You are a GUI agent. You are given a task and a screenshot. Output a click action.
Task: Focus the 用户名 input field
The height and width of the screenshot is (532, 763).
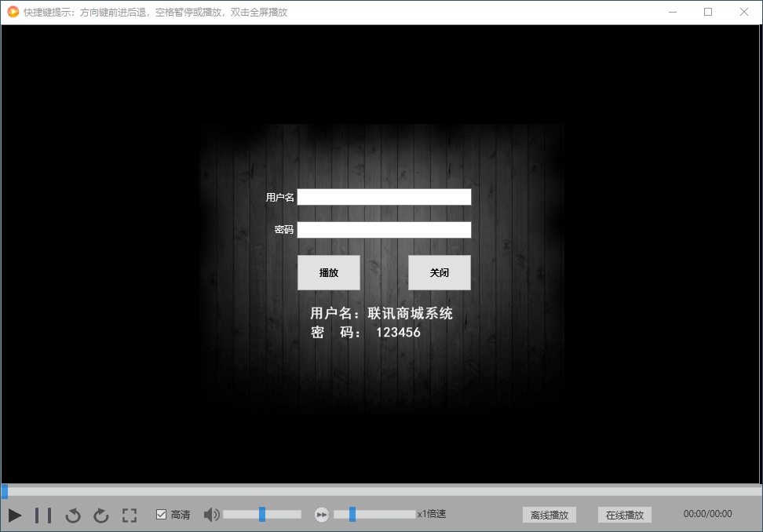point(384,197)
